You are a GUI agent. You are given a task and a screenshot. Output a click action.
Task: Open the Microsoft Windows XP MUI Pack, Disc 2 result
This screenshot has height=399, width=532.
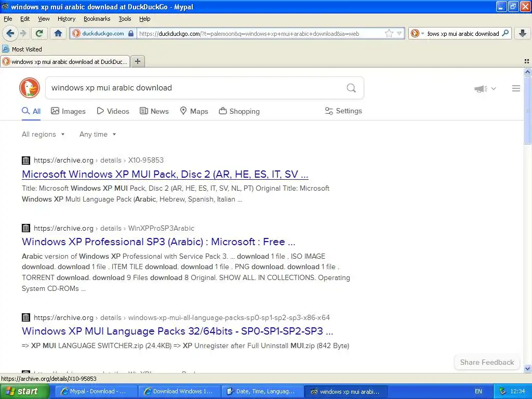click(x=165, y=174)
